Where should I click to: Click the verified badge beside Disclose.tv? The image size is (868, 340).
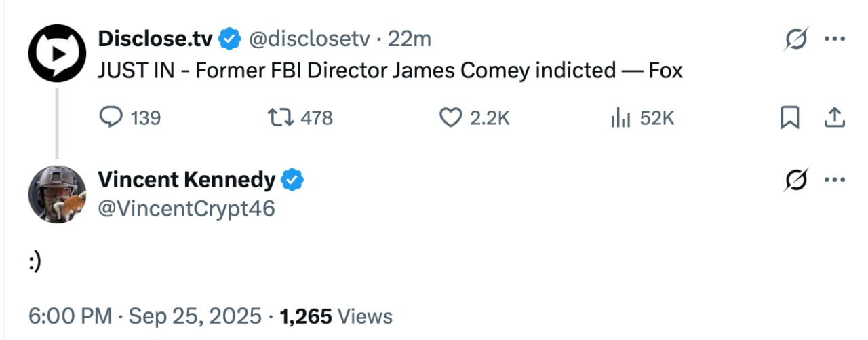click(231, 39)
